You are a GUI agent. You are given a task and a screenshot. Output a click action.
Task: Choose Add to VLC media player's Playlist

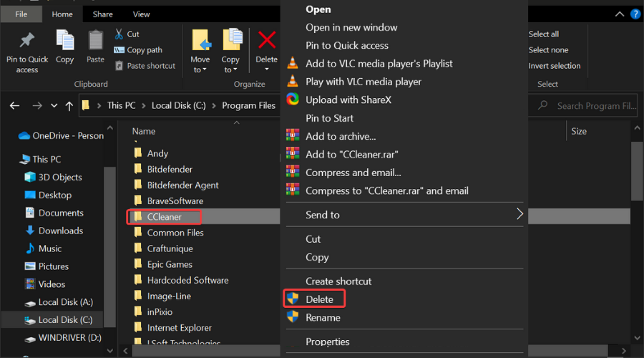[379, 64]
